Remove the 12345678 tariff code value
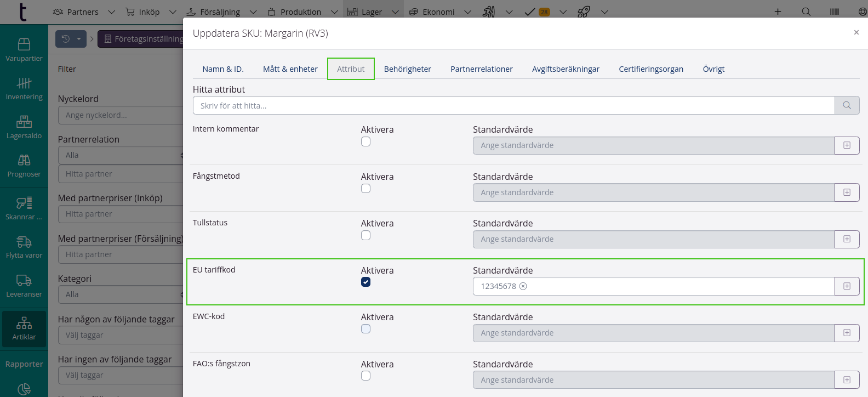The width and height of the screenshot is (868, 397). [523, 286]
